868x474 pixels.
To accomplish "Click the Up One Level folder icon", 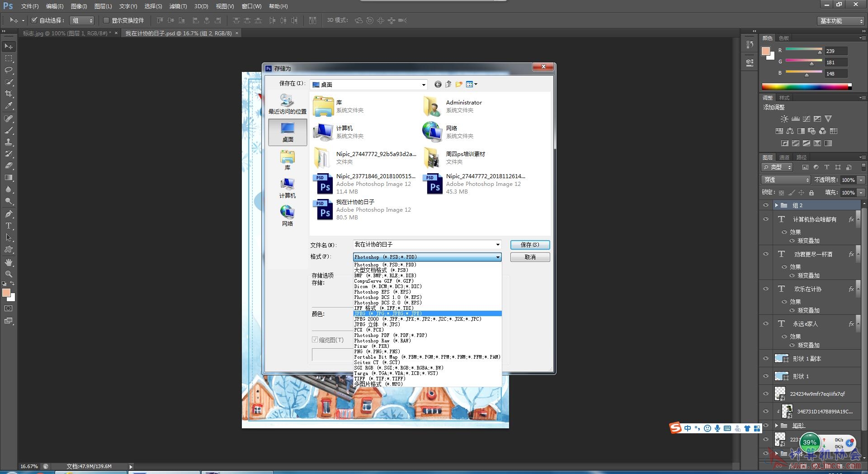I will [448, 84].
